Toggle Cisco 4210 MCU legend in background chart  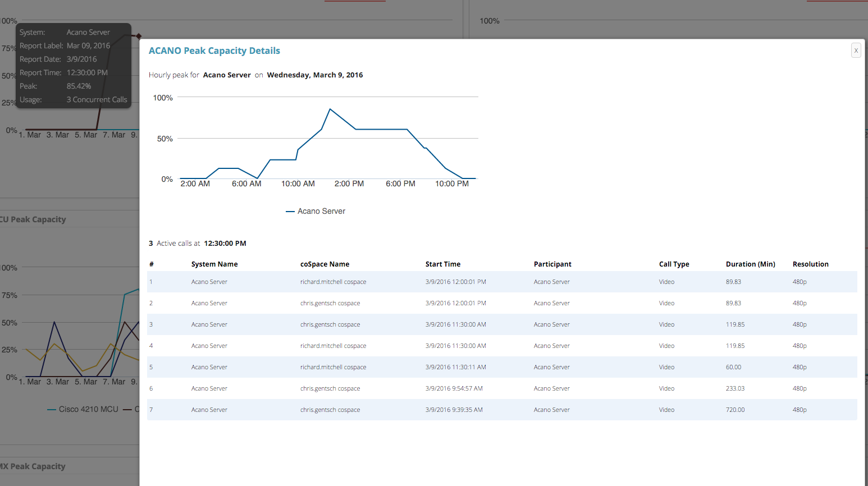tap(83, 409)
